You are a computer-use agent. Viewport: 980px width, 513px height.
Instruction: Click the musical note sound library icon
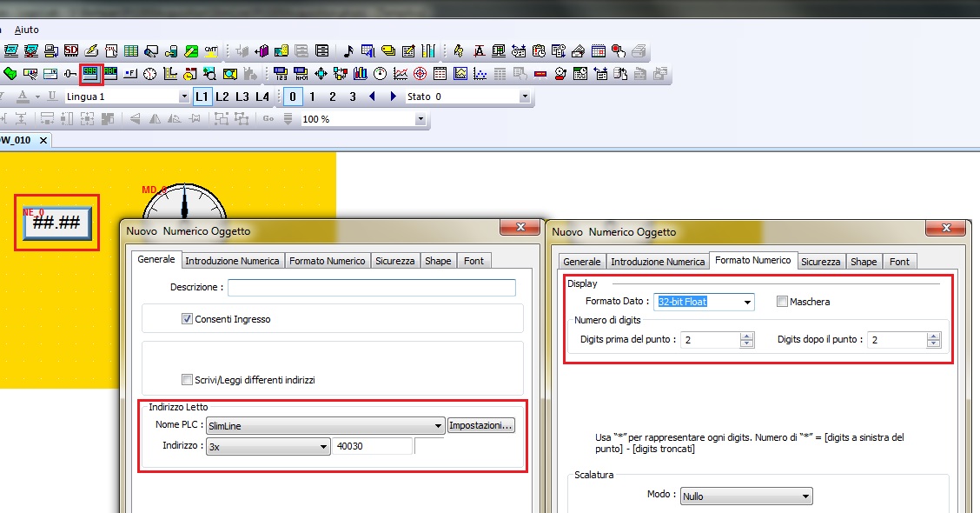pyautogui.click(x=348, y=51)
